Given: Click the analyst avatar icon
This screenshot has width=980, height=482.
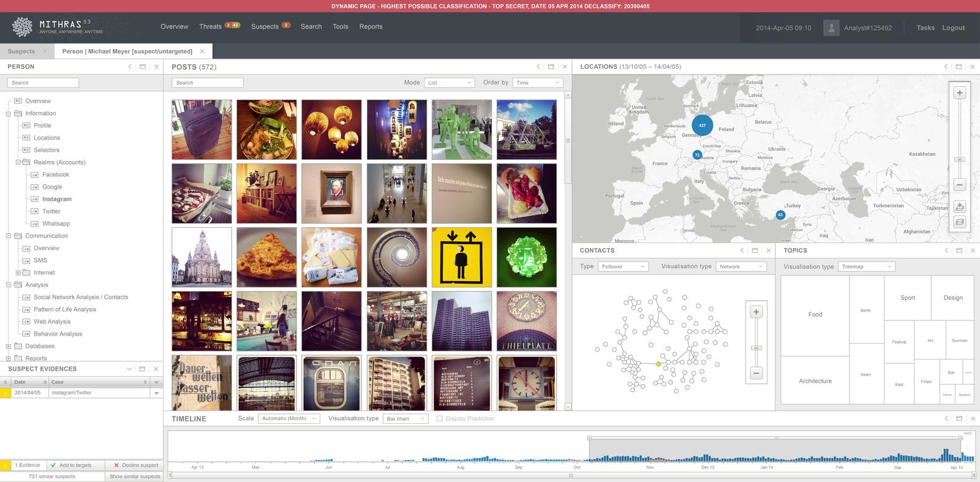Looking at the screenshot, I should coord(831,28).
